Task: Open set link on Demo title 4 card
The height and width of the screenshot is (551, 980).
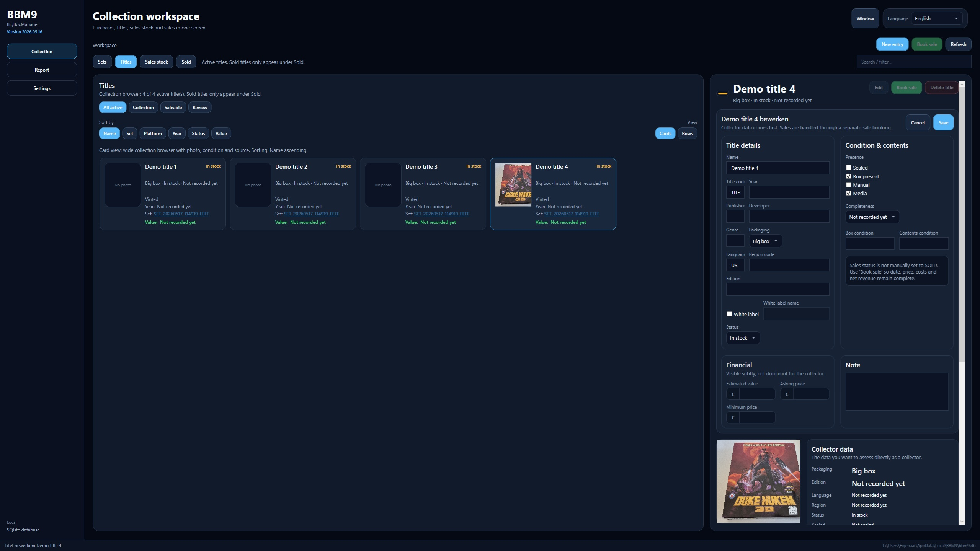Action: [x=572, y=214]
